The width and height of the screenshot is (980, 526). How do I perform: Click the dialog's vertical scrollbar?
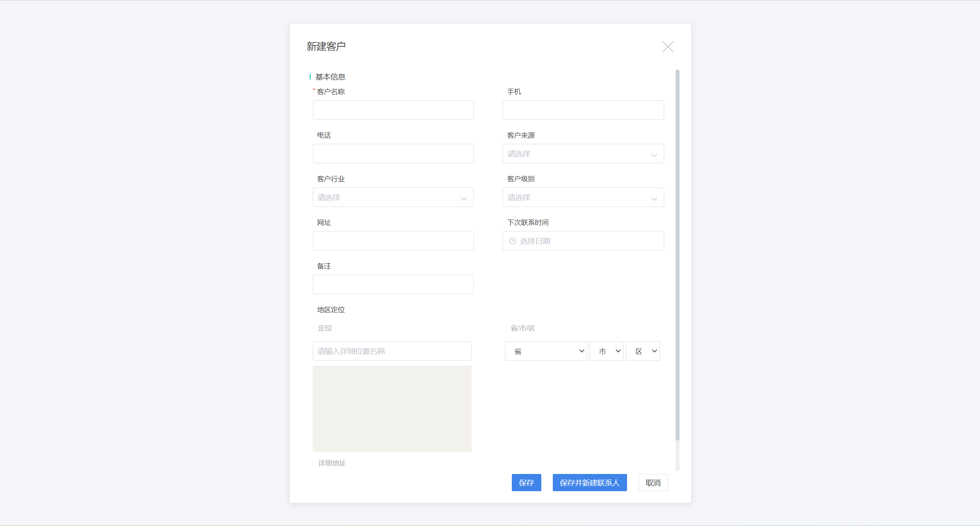[x=678, y=255]
